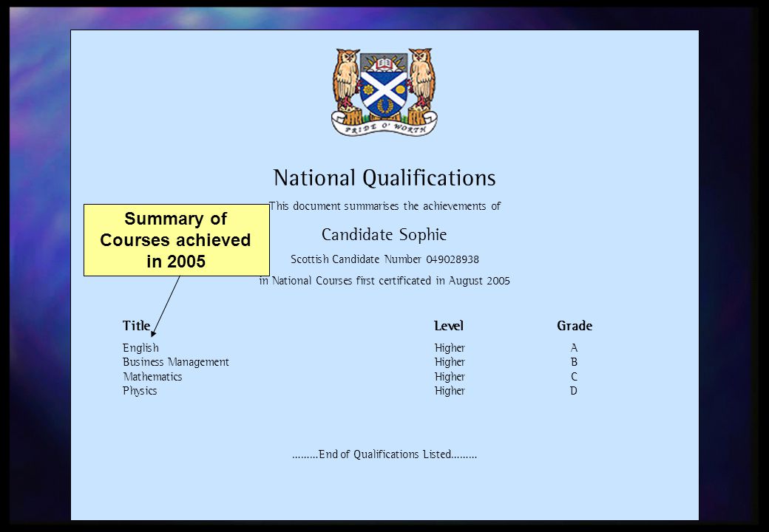Select the Business Management course title
769x532 pixels.
pyautogui.click(x=175, y=362)
